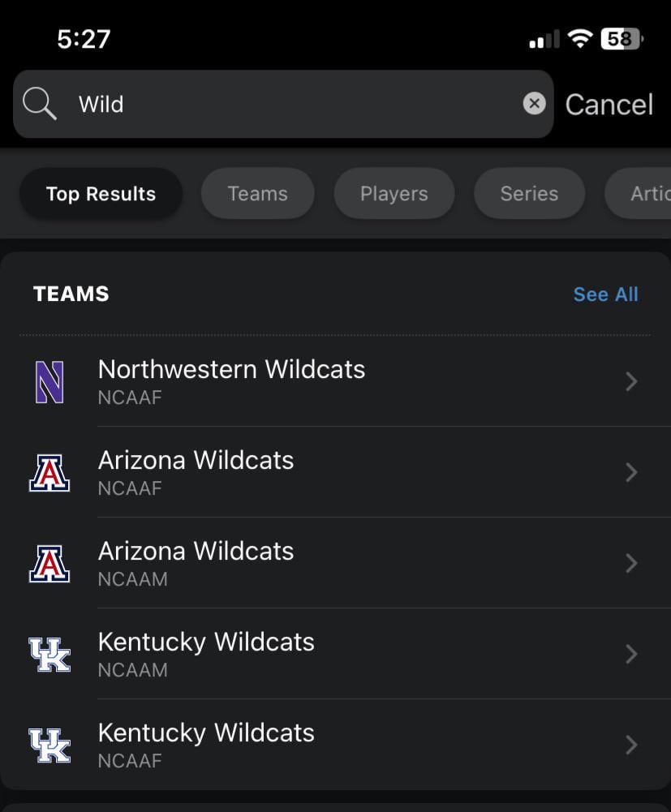671x812 pixels.
Task: Tap the battery indicator showing 58
Action: pyautogui.click(x=622, y=39)
